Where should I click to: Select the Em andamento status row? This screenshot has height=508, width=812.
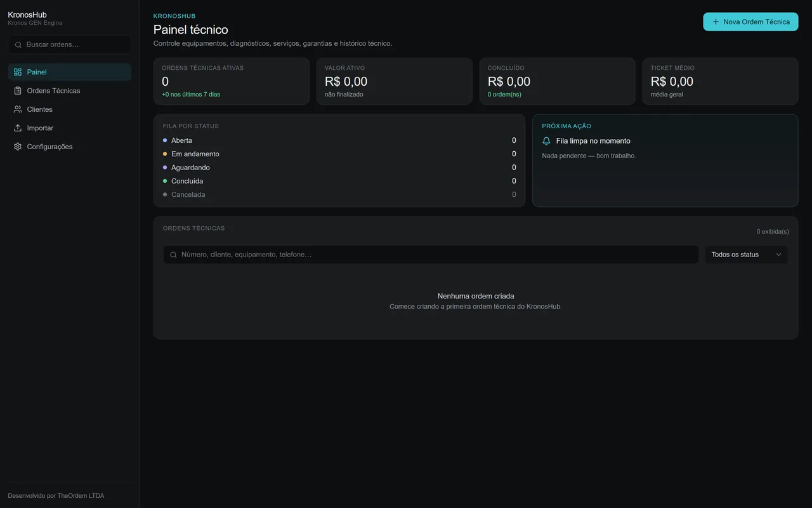339,154
